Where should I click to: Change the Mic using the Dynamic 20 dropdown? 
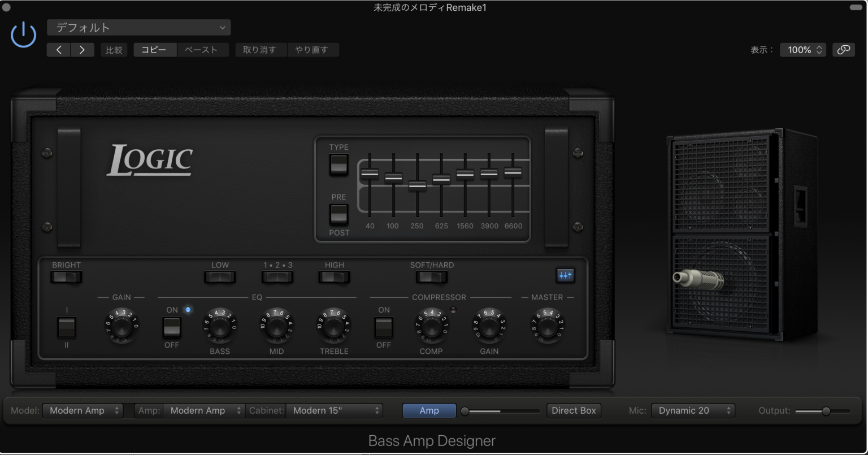[x=693, y=410]
